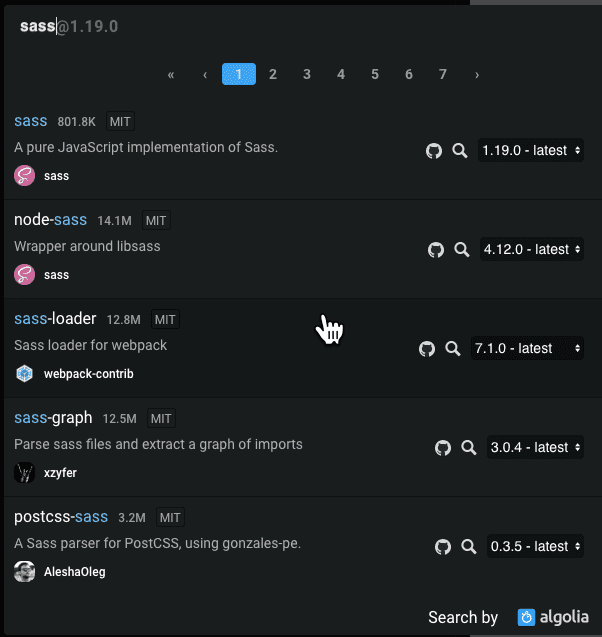Click the magnifier icon beside node-sass

(461, 249)
